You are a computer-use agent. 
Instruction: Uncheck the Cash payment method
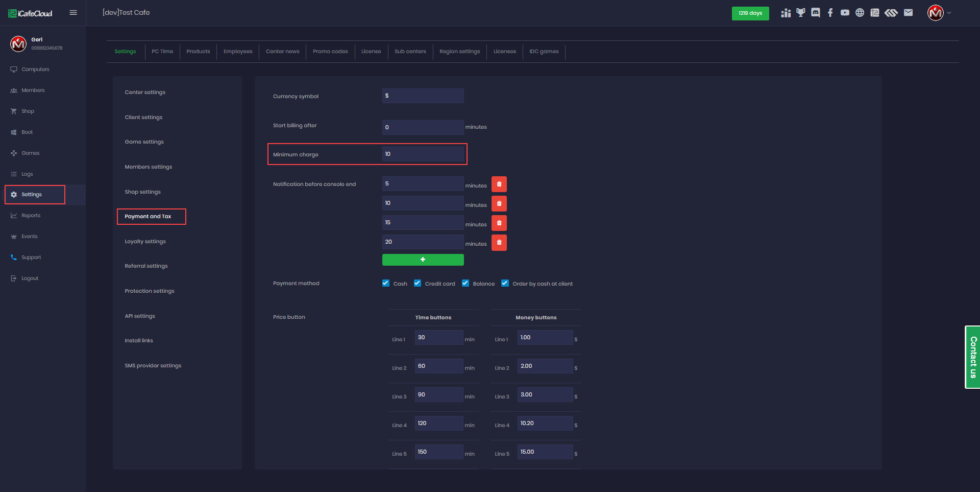click(x=386, y=283)
